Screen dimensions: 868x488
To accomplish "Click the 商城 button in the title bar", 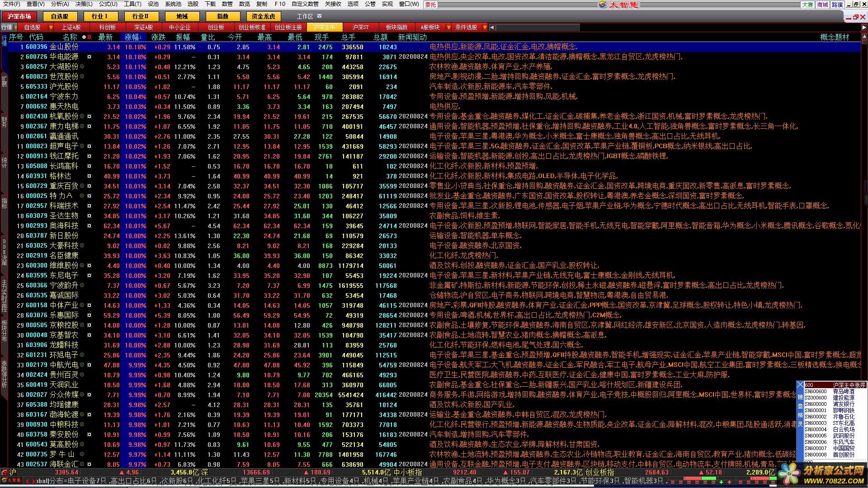I will pos(823,5).
